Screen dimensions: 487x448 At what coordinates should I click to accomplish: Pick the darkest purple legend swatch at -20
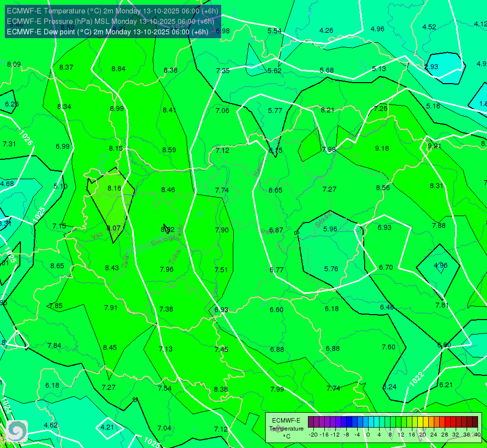coord(310,422)
